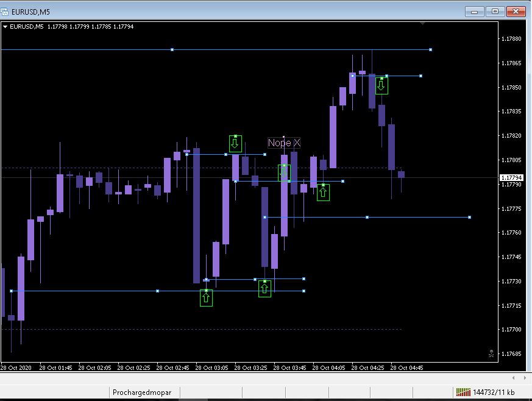Select right endpoint of line near 1.17857
Image resolution: width=532 pixels, height=401 pixels.
point(420,76)
